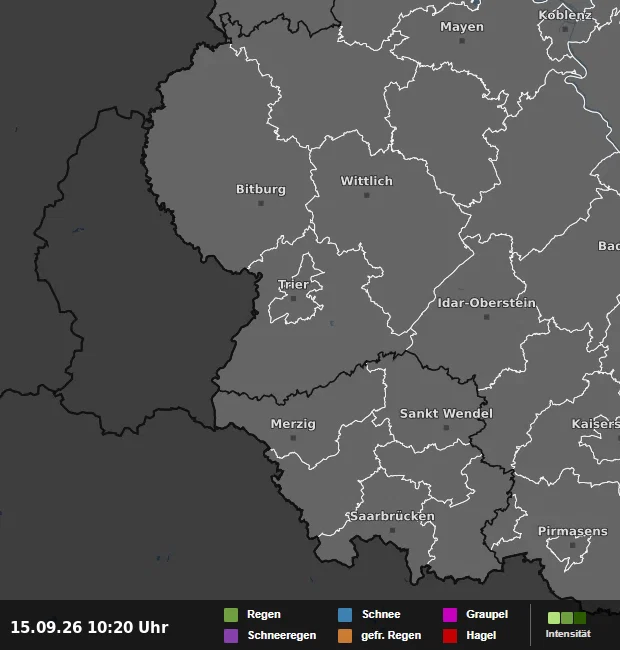Click the blue Schnee legend swatch
This screenshot has height=650, width=620.
[x=345, y=615]
